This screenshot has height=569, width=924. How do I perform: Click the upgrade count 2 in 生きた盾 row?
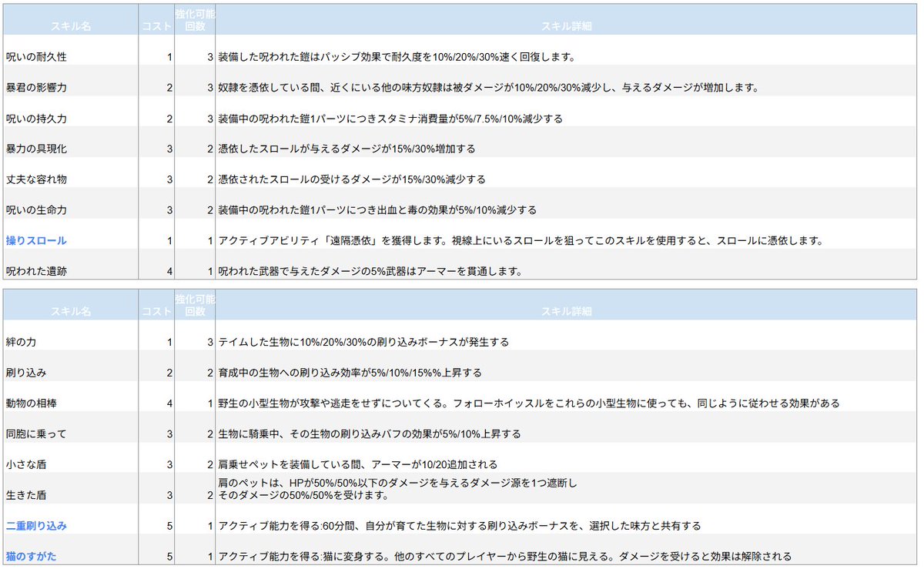pyautogui.click(x=209, y=495)
